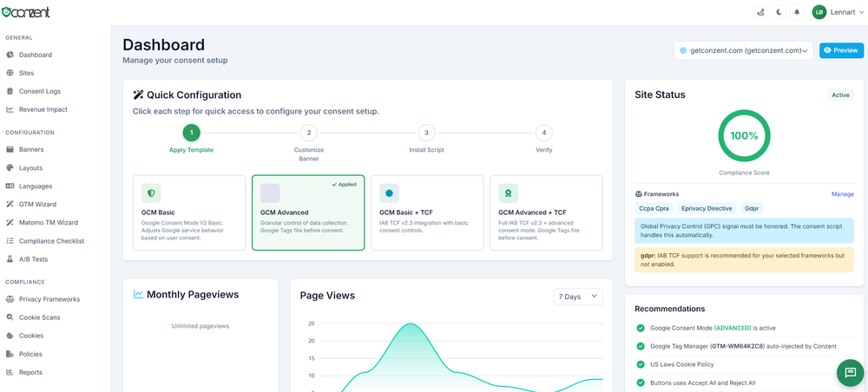Open the getconzent.com site selector

[x=744, y=50]
